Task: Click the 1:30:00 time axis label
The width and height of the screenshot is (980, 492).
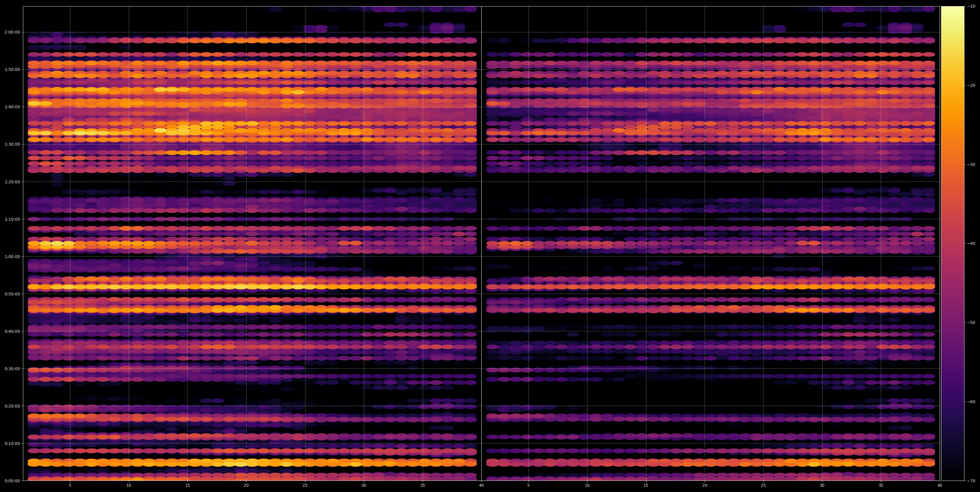Action: pos(12,144)
